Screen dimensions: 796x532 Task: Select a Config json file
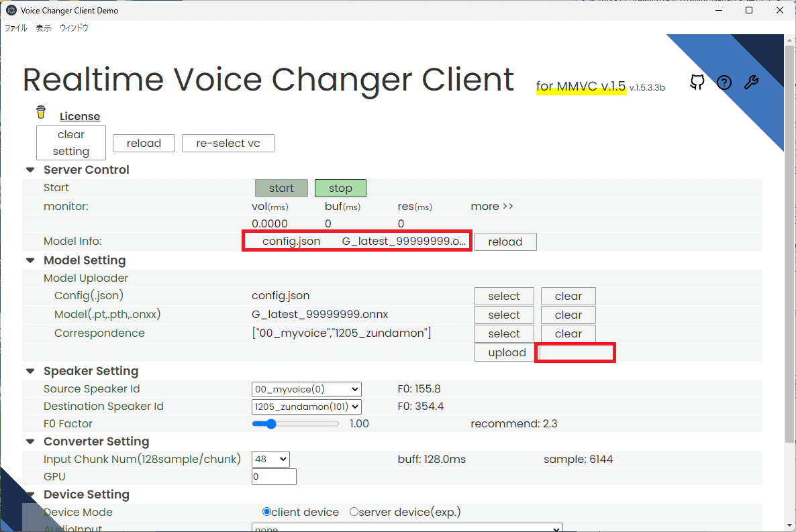(x=503, y=296)
